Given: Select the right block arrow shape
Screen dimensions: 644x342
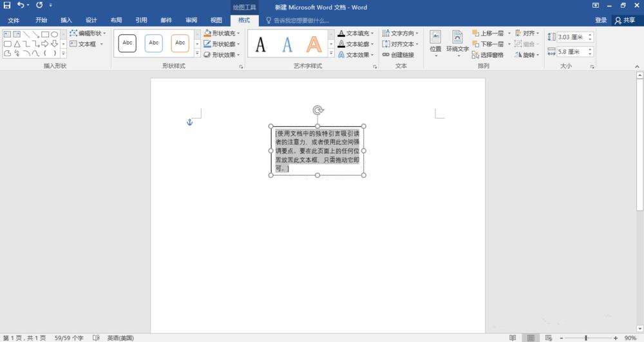Looking at the screenshot, I should pyautogui.click(x=45, y=44).
